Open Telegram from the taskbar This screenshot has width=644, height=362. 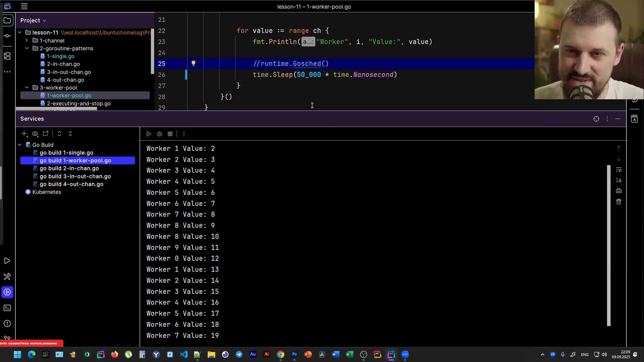pos(239,354)
